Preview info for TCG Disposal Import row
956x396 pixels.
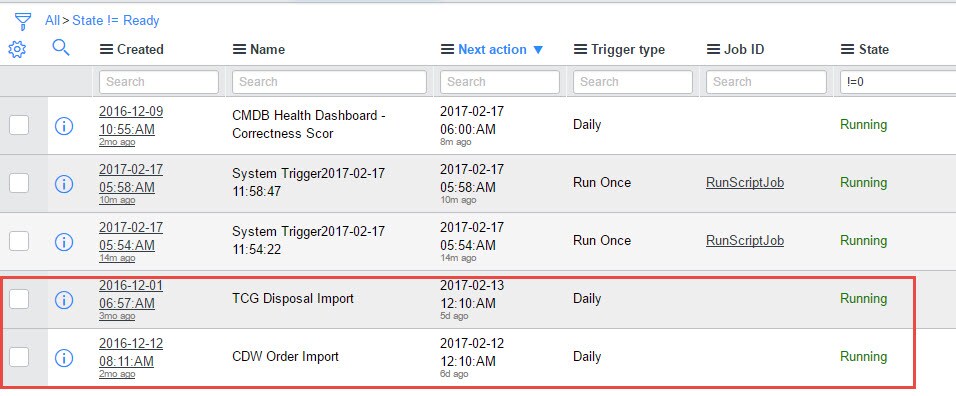64,300
